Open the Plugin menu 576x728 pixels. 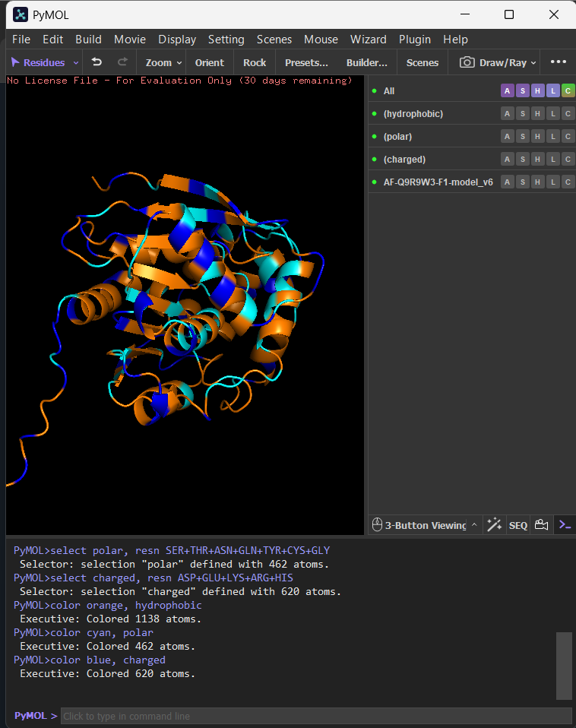(414, 40)
